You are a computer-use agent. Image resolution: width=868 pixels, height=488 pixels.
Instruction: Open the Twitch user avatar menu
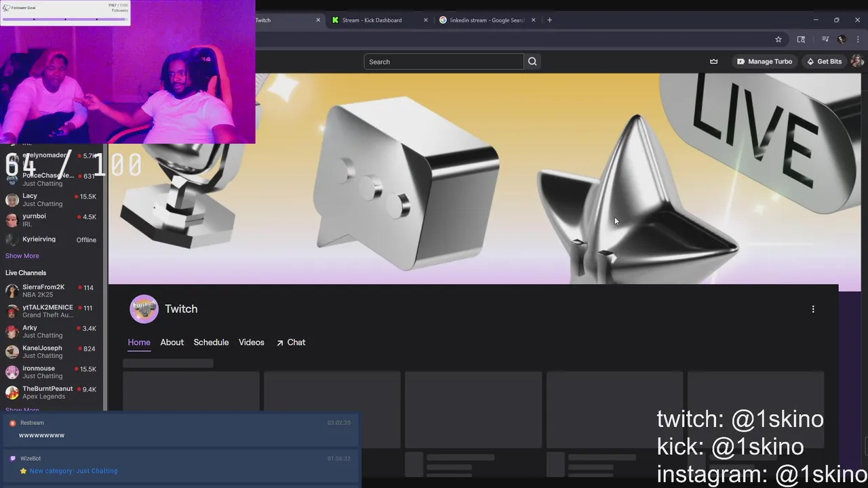coord(857,62)
